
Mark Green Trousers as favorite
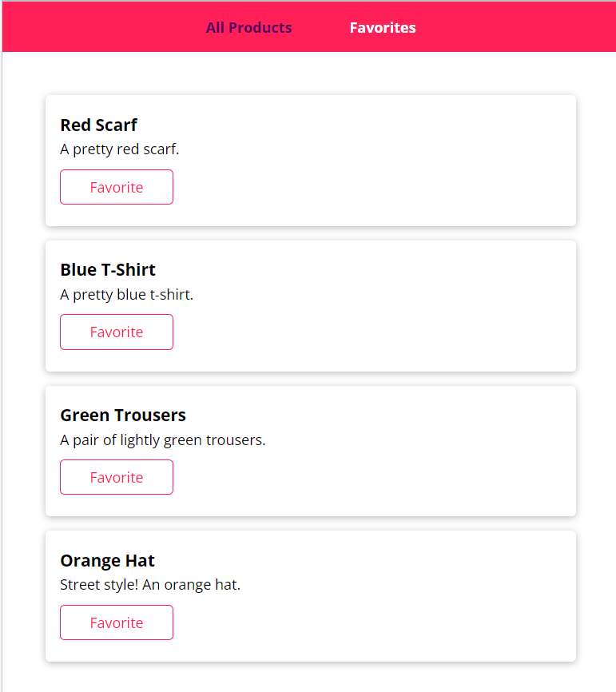pyautogui.click(x=117, y=477)
